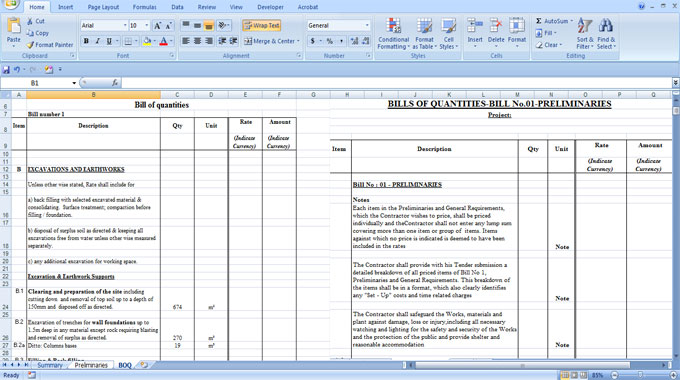Pick the fill color bucket

click(147, 41)
